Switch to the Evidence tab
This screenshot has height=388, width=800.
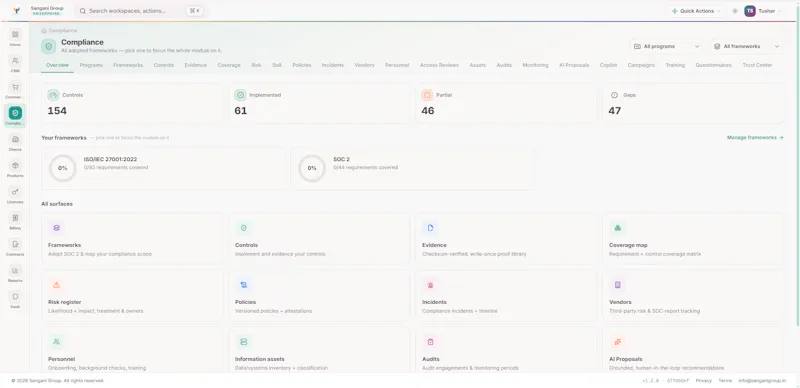pos(195,65)
